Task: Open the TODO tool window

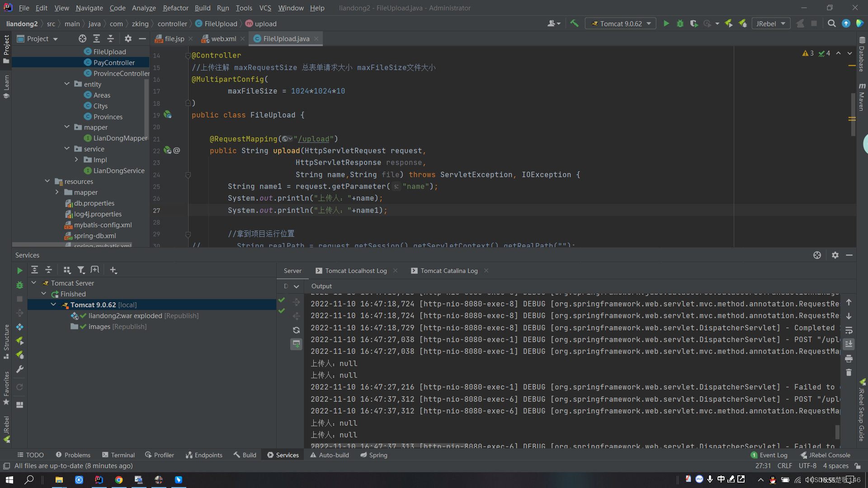Action: pyautogui.click(x=30, y=455)
